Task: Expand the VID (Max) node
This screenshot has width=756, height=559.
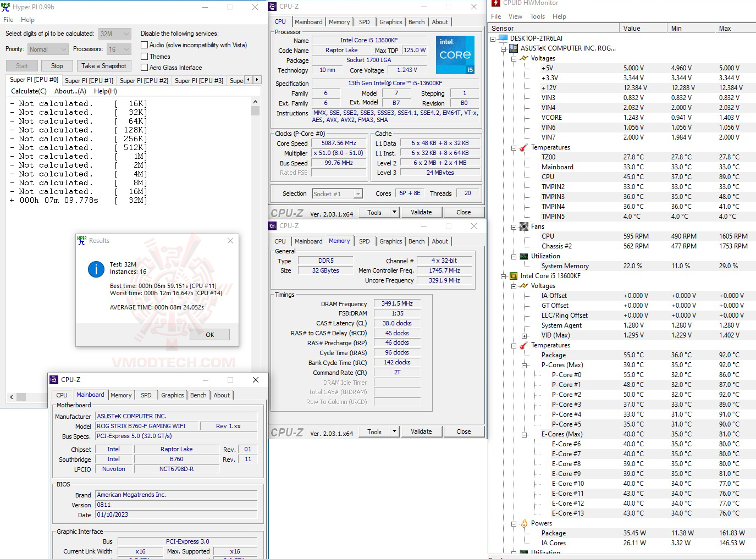Action: click(x=525, y=335)
